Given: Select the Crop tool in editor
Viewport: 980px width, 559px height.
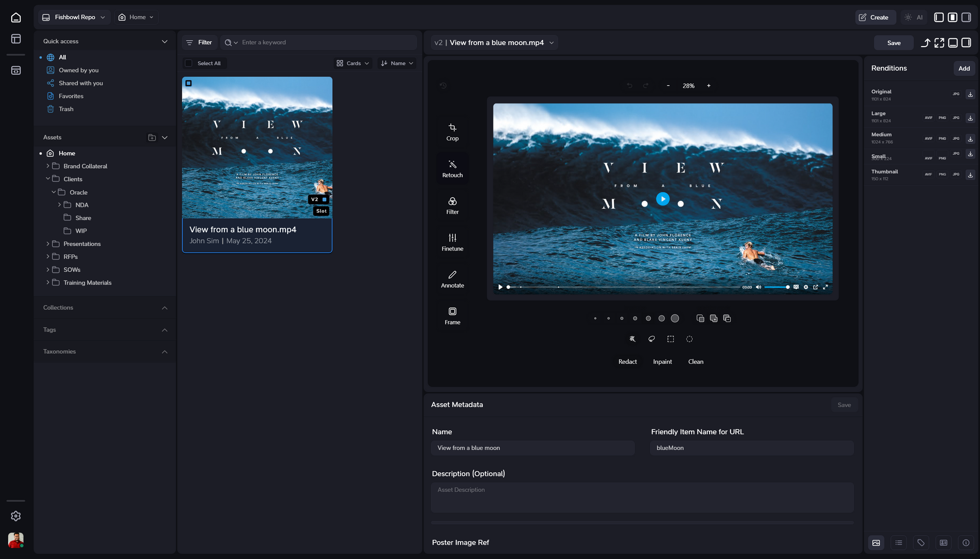Looking at the screenshot, I should tap(452, 132).
